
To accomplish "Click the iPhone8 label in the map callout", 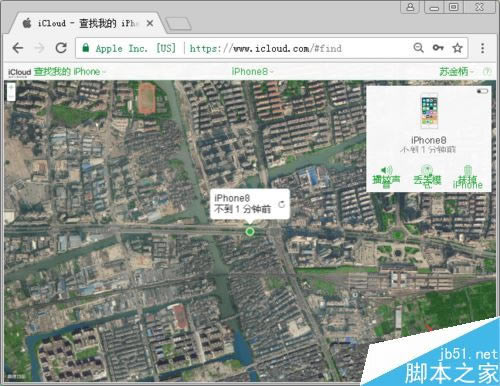I will pyautogui.click(x=232, y=198).
